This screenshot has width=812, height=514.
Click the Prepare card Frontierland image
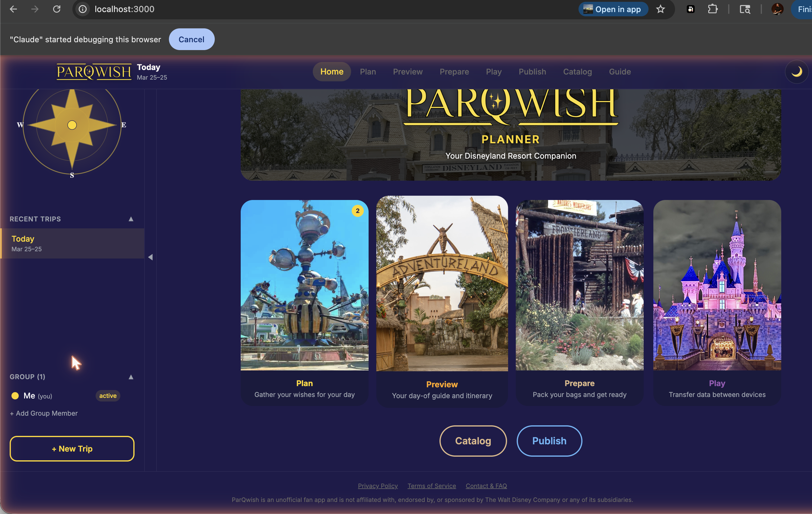[580, 285]
